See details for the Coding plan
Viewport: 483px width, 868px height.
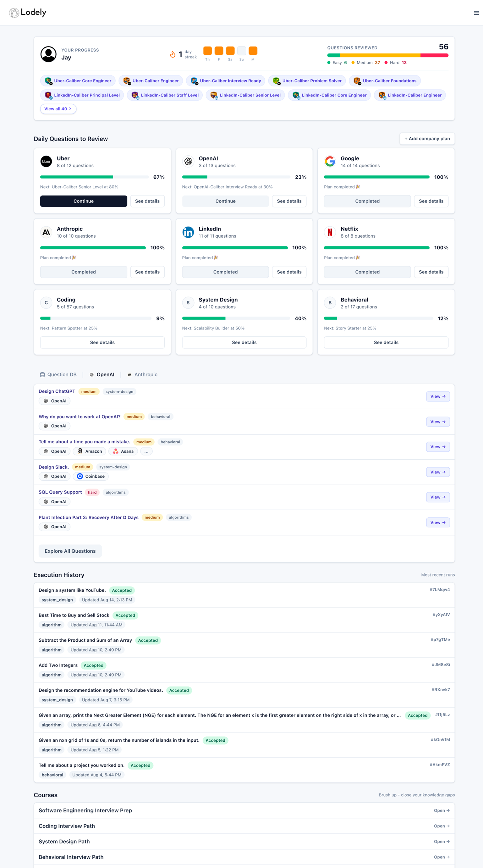point(102,342)
